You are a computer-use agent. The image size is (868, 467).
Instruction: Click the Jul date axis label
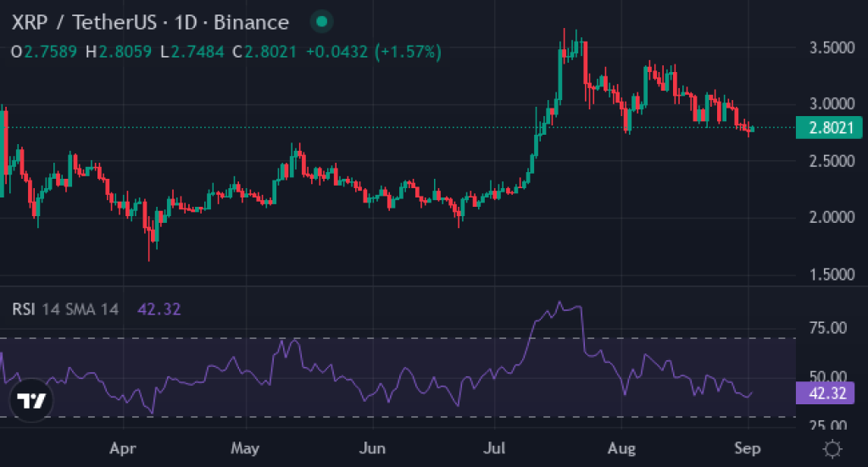click(x=494, y=448)
